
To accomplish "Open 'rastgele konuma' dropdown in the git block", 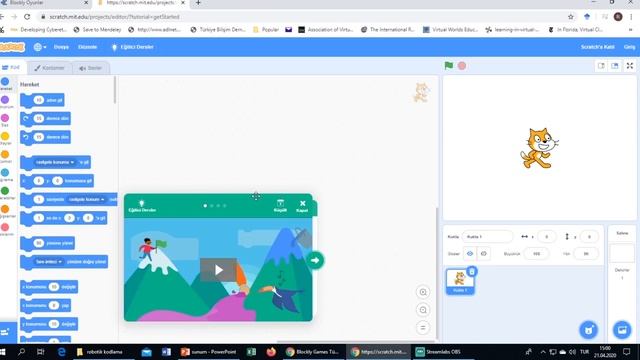I will (55, 162).
